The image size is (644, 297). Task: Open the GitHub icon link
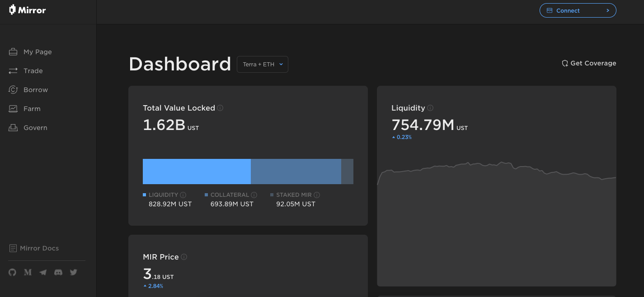12,272
